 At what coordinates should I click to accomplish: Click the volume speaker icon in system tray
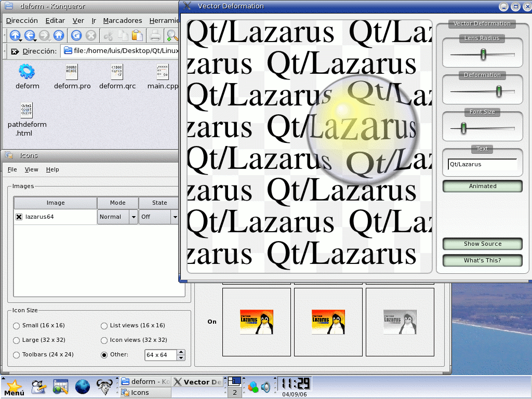(265, 387)
